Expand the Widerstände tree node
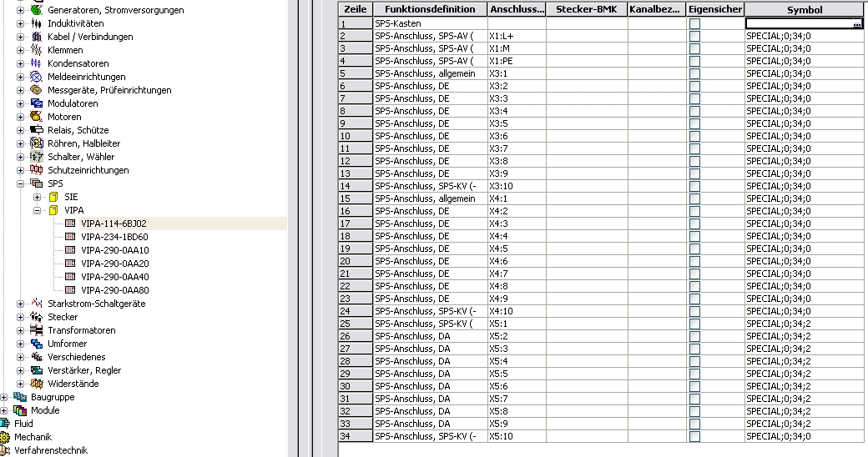Viewport: 868px width, 457px height. (21, 384)
